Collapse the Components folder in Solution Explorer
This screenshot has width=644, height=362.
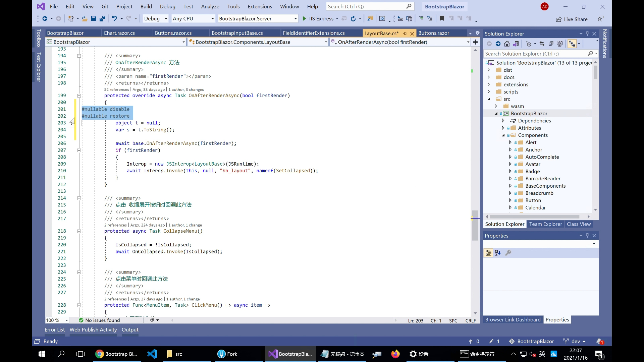click(503, 135)
